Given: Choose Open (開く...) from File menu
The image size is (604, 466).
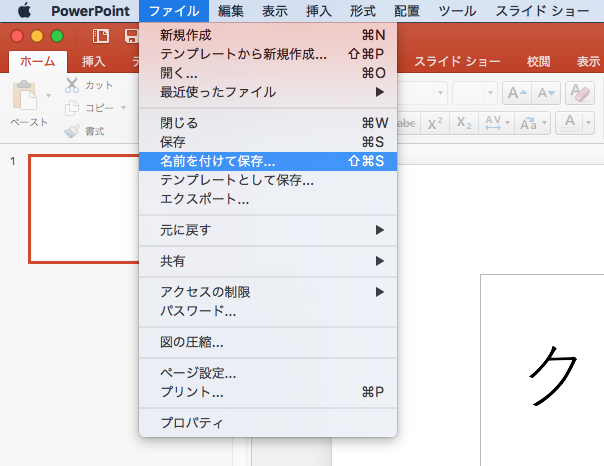Looking at the screenshot, I should click(x=268, y=73).
